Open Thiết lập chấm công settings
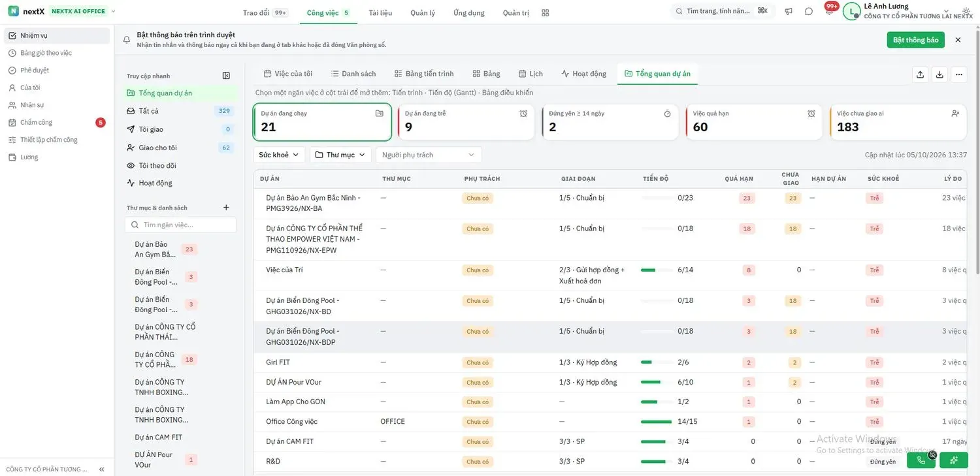The width and height of the screenshot is (980, 476). point(57,140)
